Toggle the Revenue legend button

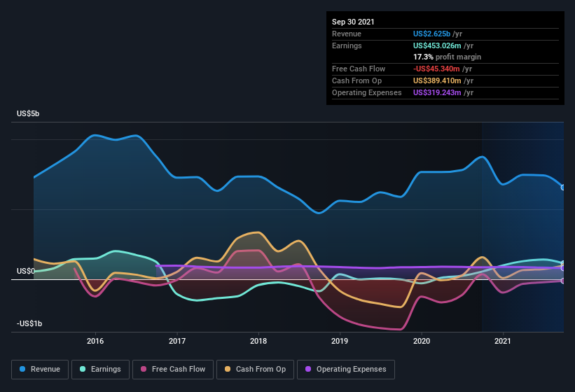click(x=40, y=370)
